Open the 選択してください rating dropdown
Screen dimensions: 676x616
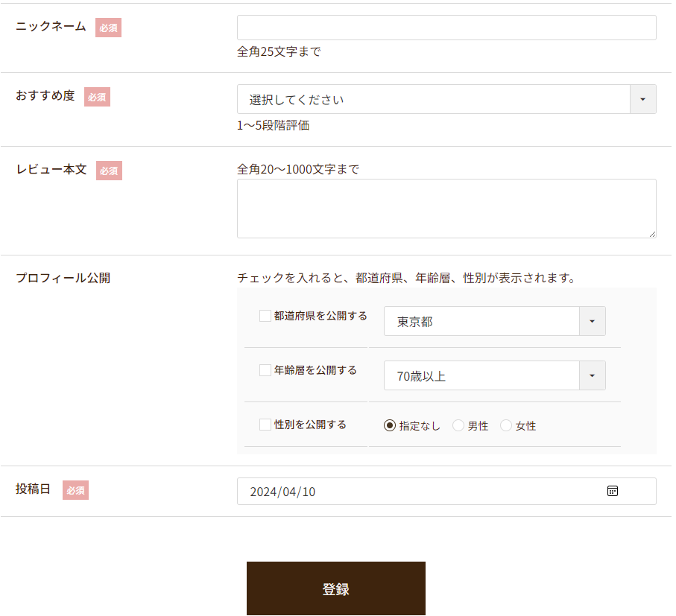tap(446, 99)
